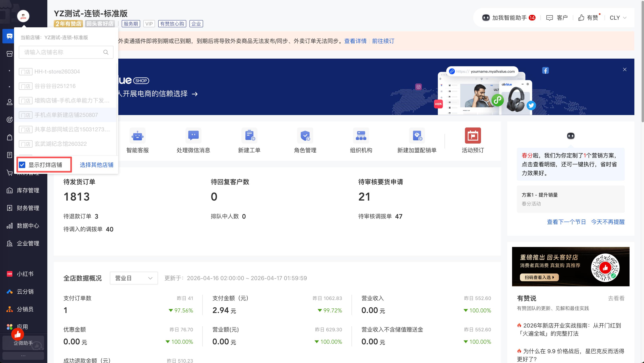Screen dimensions: 644x363
Task: Select store HH-t-store260304
Action: pyautogui.click(x=65, y=72)
